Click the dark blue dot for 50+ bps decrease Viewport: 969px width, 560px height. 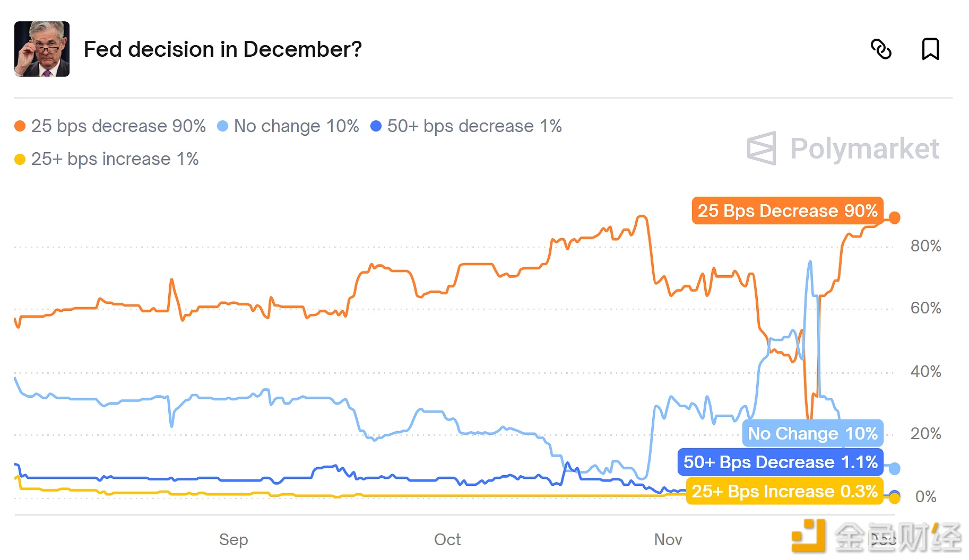(375, 126)
